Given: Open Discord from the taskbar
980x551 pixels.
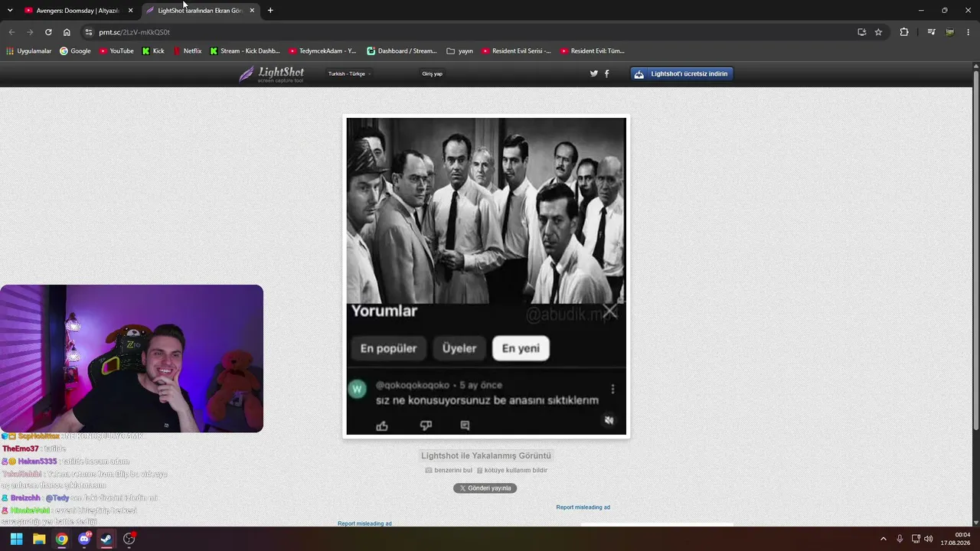Looking at the screenshot, I should (84, 539).
